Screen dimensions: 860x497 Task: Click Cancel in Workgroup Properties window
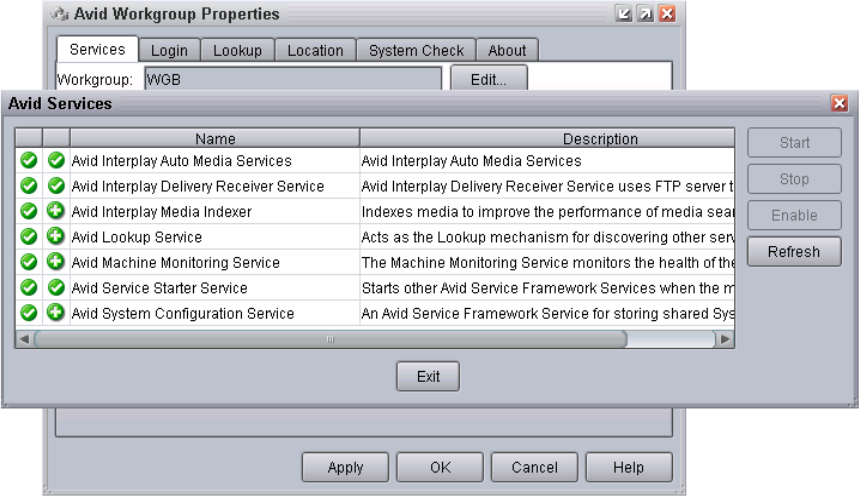coord(534,467)
